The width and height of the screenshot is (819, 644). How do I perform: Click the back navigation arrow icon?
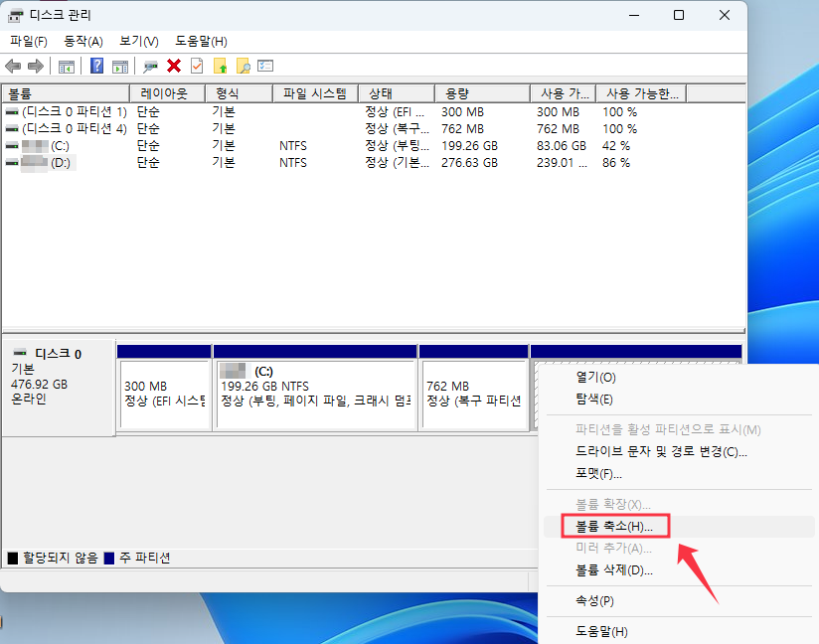[13, 66]
